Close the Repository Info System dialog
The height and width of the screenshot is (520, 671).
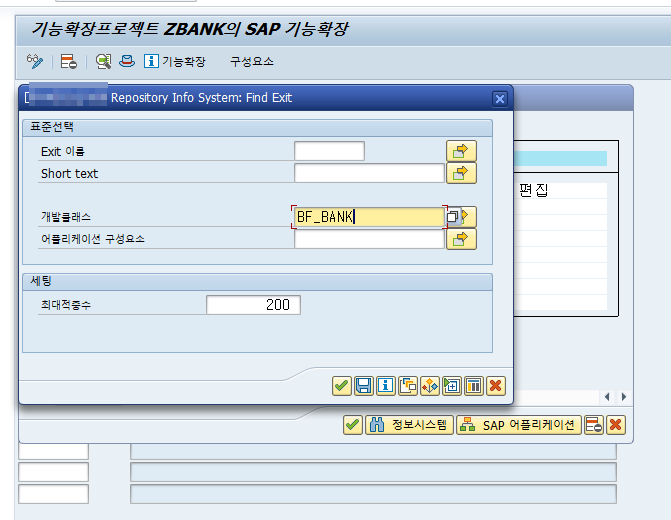pos(499,99)
